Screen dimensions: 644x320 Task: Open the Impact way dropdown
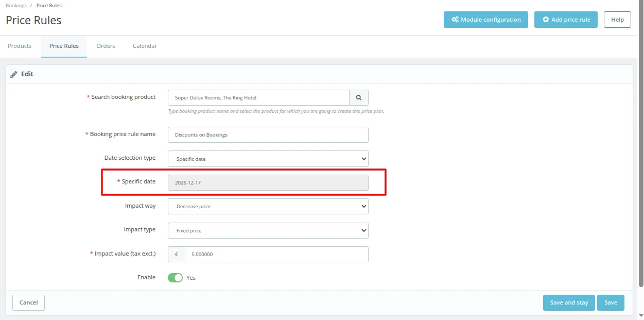coord(268,206)
